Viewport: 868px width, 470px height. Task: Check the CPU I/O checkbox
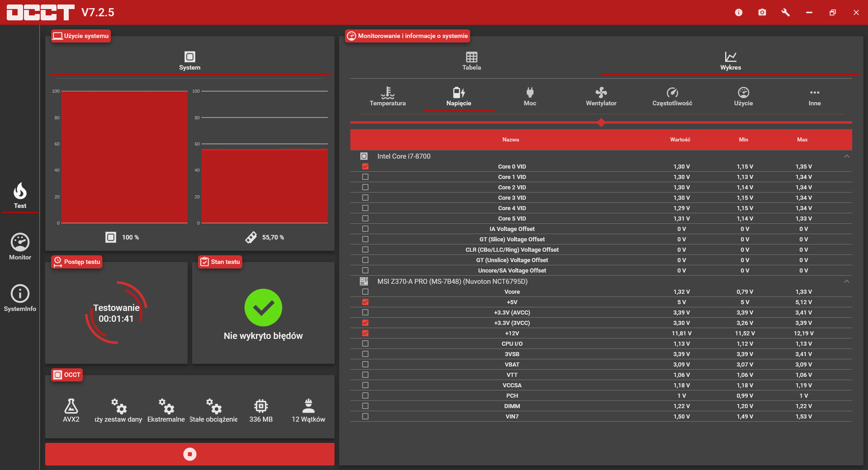point(365,343)
